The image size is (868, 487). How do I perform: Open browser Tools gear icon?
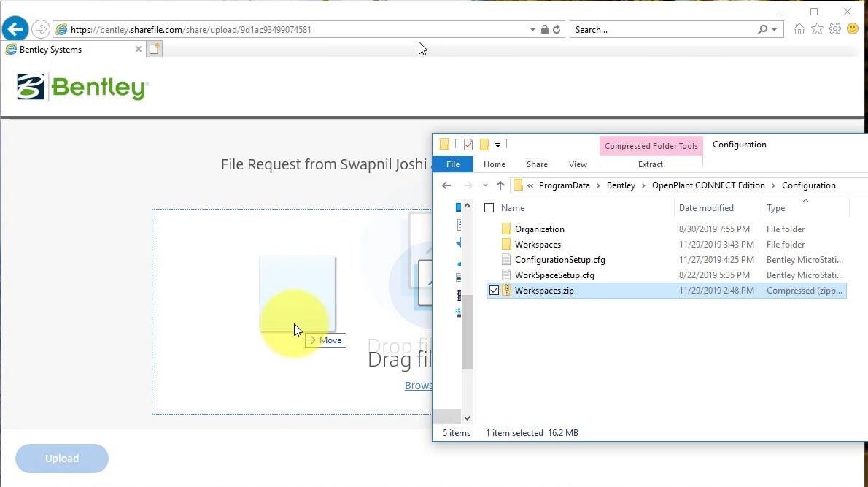pos(834,28)
